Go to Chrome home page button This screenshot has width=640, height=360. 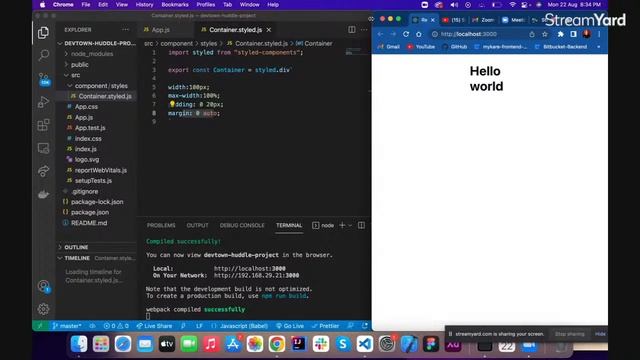point(419,34)
